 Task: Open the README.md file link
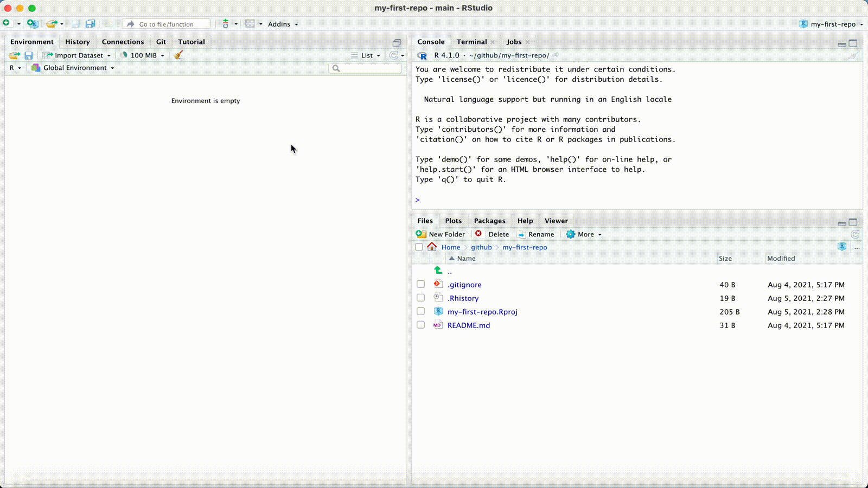click(469, 325)
